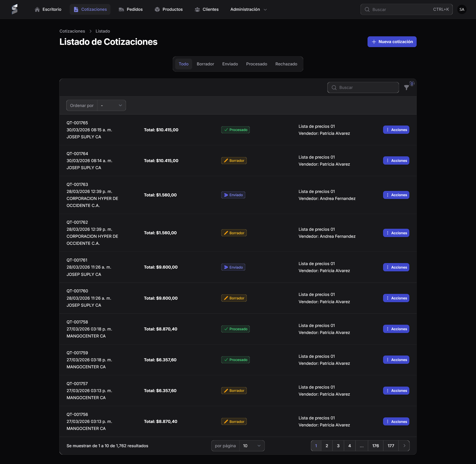
Task: Open the filter icon above the list
Action: [x=406, y=88]
